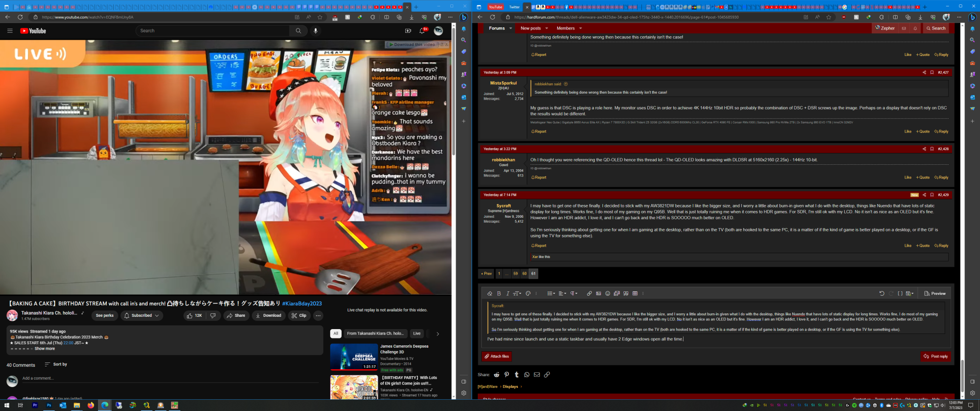
Task: Dislike the Kiara birthday stream video
Action: tap(213, 315)
